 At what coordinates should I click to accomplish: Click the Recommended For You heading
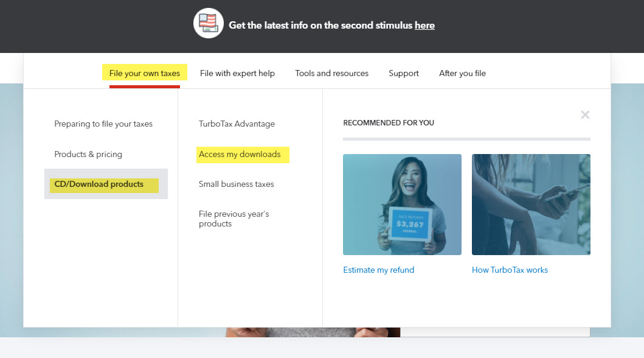click(389, 123)
